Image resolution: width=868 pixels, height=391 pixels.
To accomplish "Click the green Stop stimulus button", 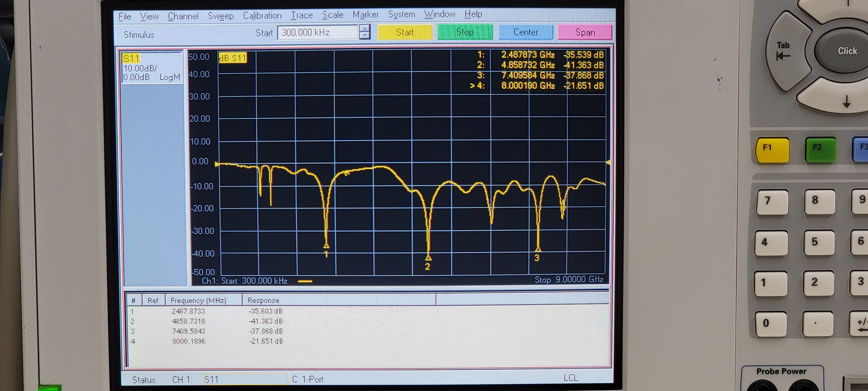I will tap(465, 32).
